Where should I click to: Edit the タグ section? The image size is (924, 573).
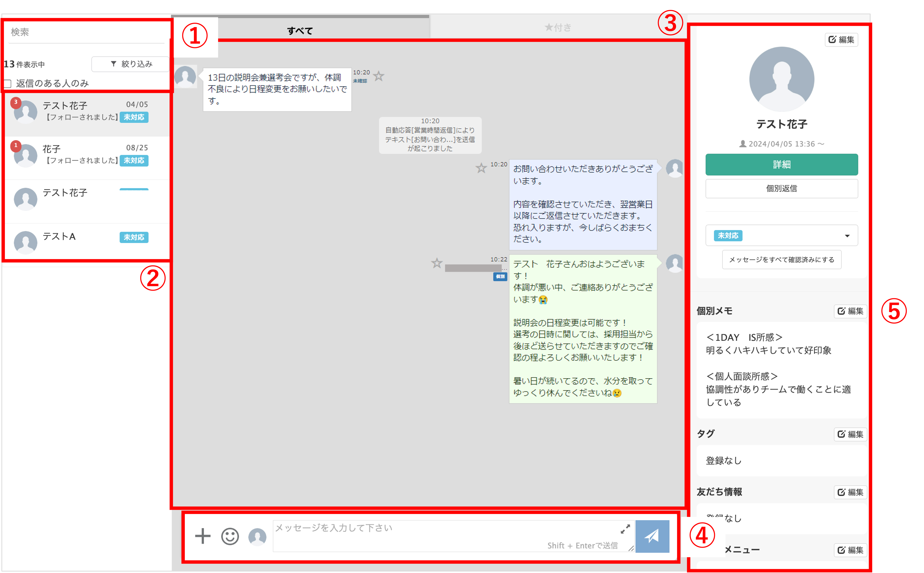850,434
